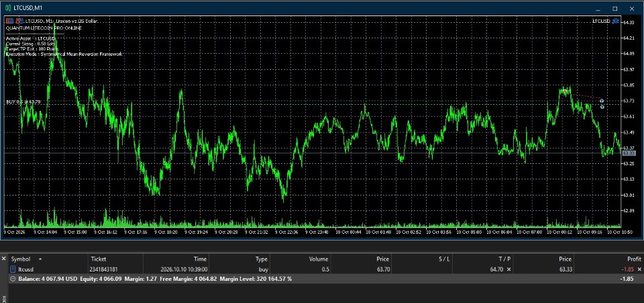This screenshot has height=303, width=644.
Task: Click the Depth of Market icon beside the chart title
Action: (19, 21)
